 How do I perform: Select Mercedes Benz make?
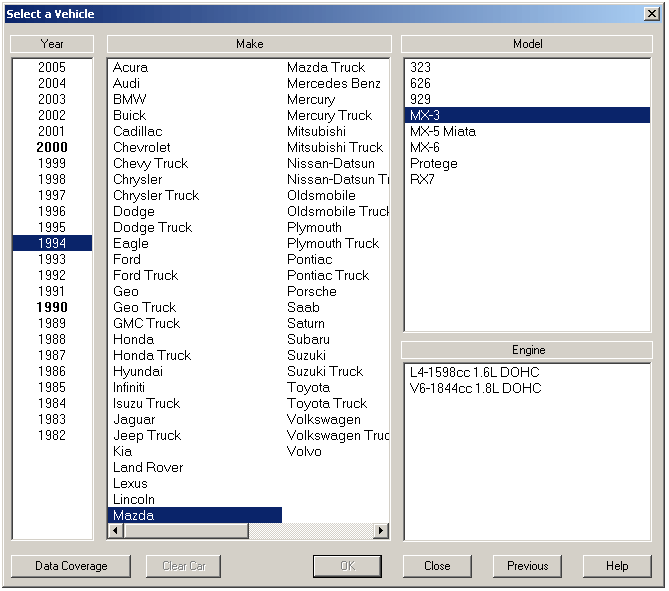click(x=334, y=83)
